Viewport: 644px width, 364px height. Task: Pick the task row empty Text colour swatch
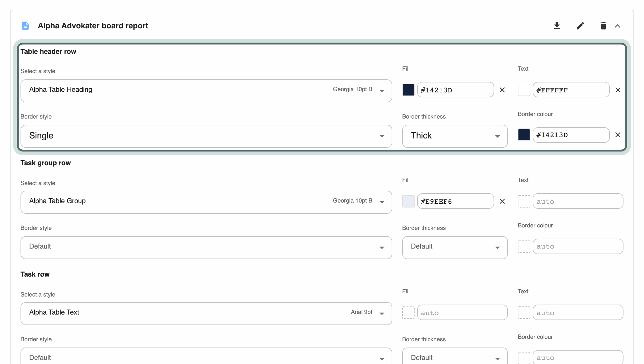pos(524,313)
